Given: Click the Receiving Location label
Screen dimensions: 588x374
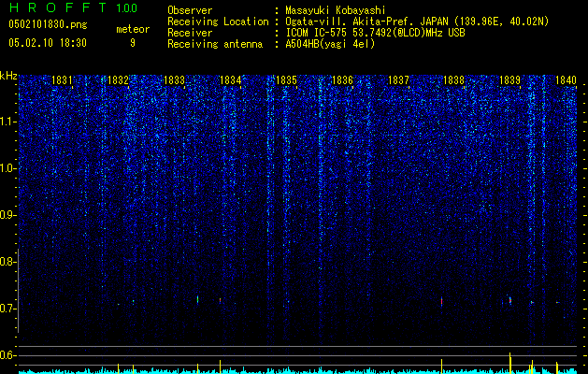Looking at the screenshot, I should click(218, 22).
